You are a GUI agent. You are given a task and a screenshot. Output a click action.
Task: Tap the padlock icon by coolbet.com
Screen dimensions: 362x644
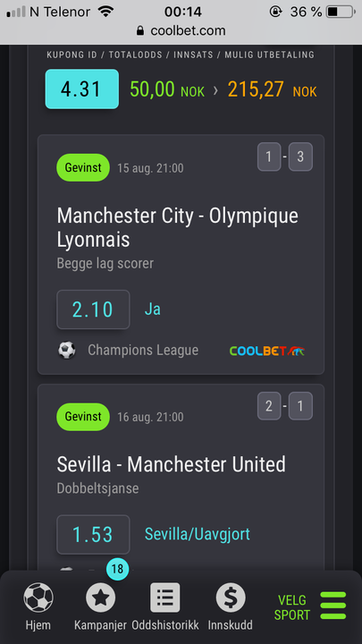[140, 30]
